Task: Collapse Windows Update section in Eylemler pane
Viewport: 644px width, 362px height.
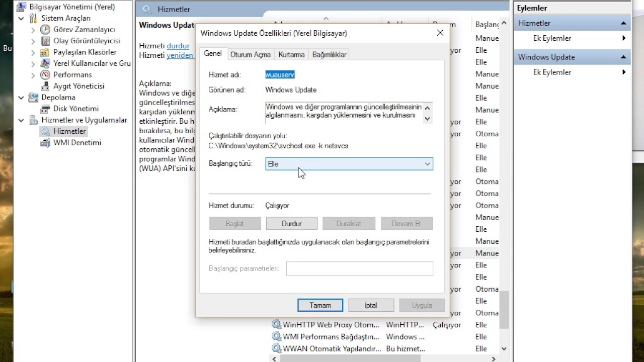Action: click(623, 57)
